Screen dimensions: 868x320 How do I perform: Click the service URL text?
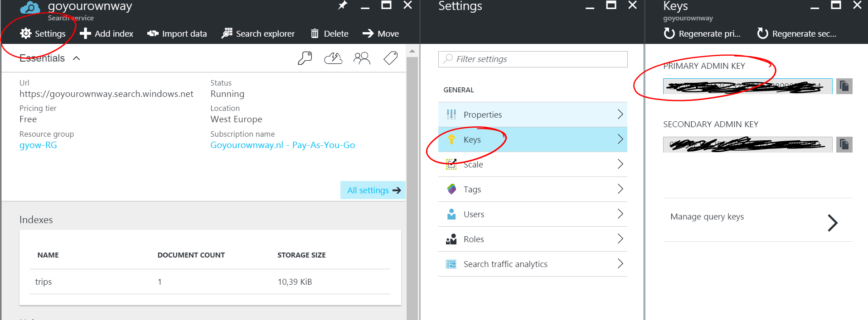click(107, 94)
